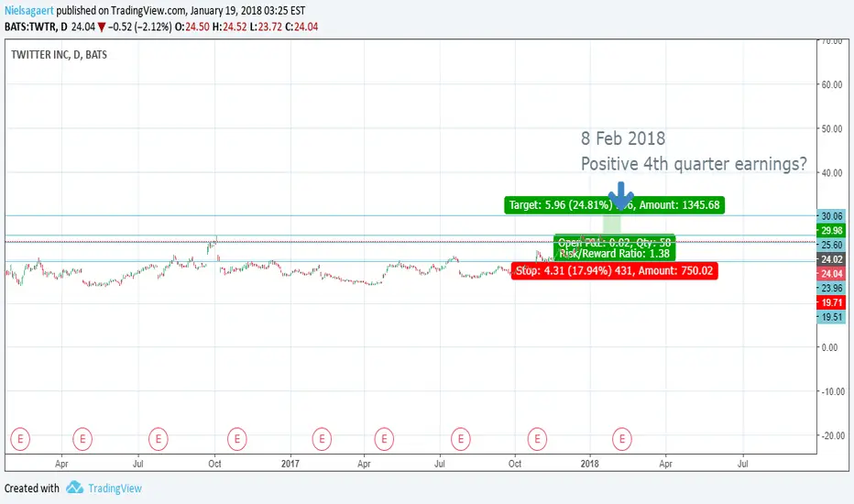
Task: Click the 60.00 price scale value
Action: click(832, 85)
